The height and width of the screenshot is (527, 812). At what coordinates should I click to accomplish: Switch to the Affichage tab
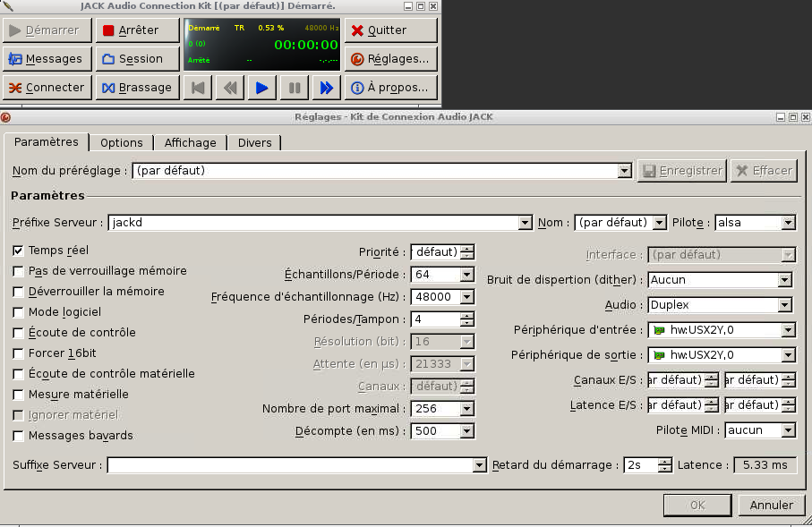pyautogui.click(x=190, y=143)
